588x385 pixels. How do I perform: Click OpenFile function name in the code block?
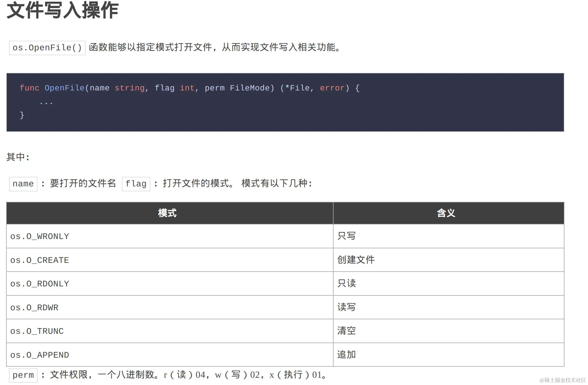pyautogui.click(x=64, y=88)
